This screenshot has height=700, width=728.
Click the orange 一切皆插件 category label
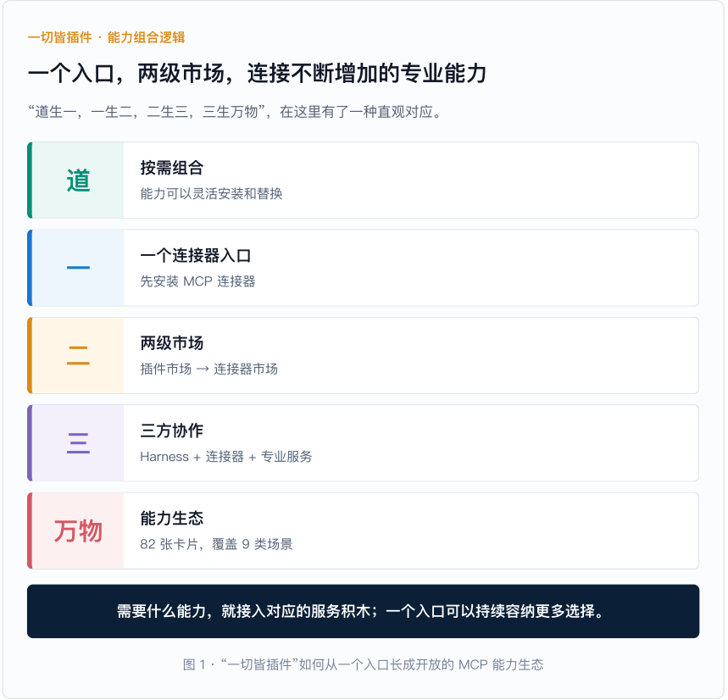click(x=106, y=37)
